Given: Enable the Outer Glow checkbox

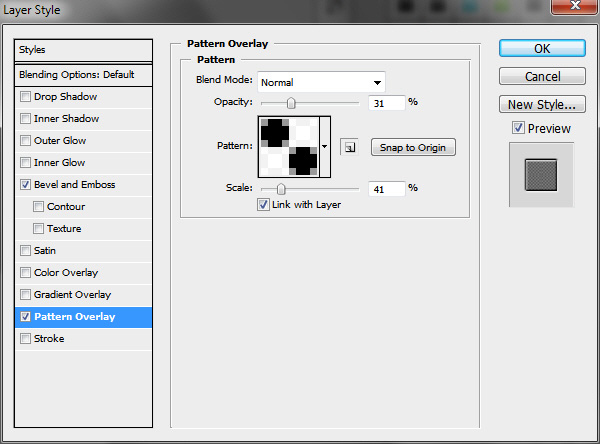Looking at the screenshot, I should click(25, 140).
